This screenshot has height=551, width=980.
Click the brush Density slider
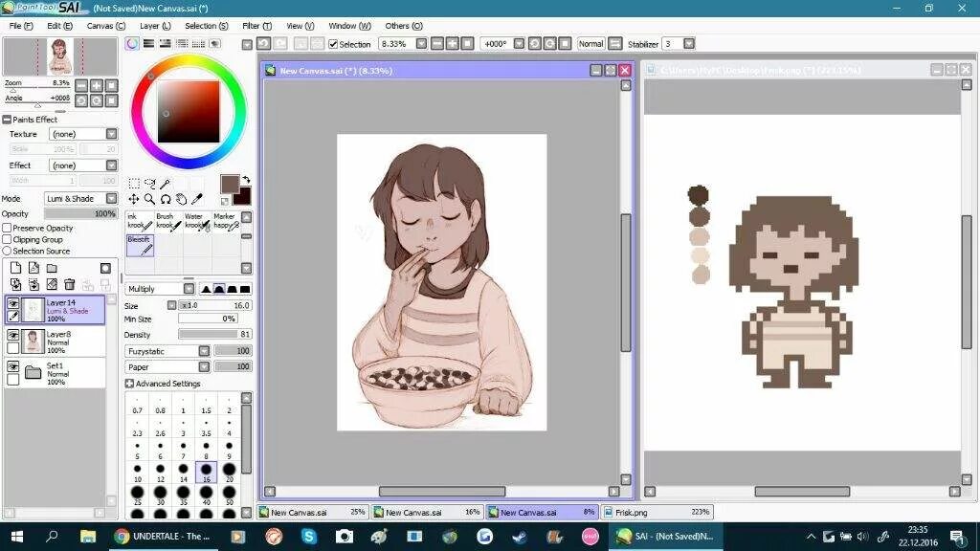point(215,334)
